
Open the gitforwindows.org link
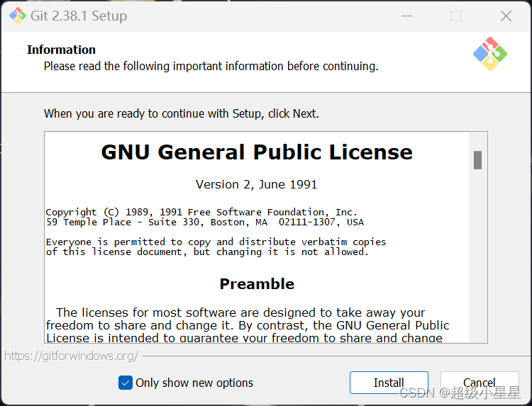click(x=72, y=356)
